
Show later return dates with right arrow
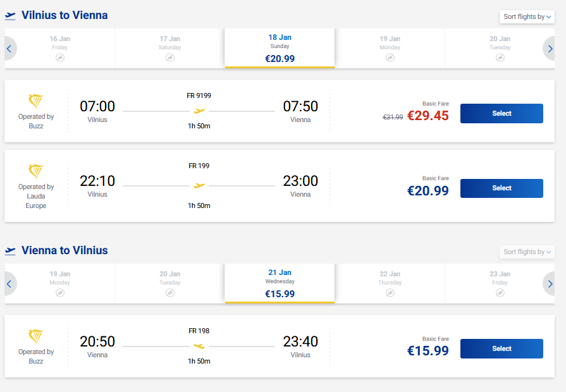[x=550, y=283]
